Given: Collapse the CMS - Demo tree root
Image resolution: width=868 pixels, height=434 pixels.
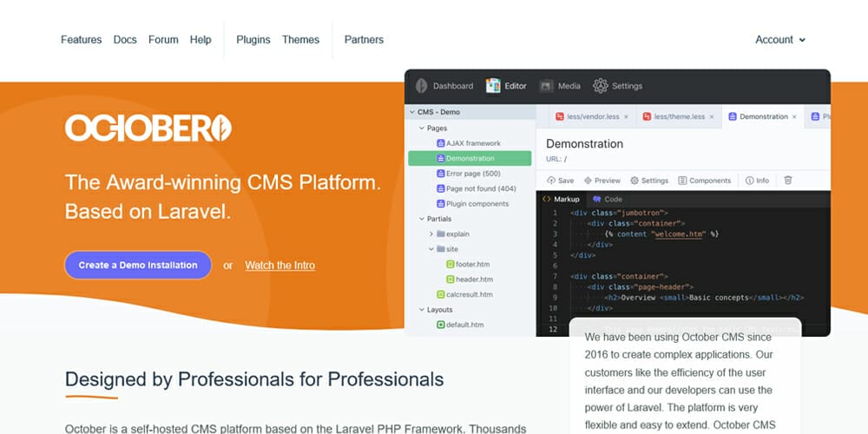Looking at the screenshot, I should click(x=411, y=112).
